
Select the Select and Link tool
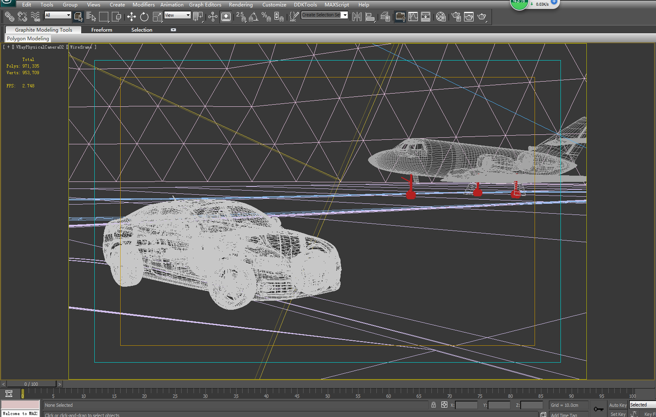click(9, 16)
